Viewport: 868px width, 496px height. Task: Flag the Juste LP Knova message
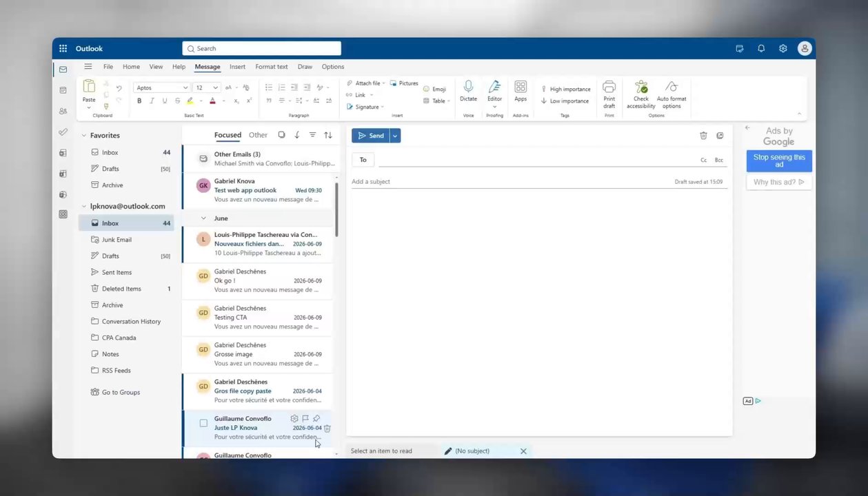click(305, 418)
